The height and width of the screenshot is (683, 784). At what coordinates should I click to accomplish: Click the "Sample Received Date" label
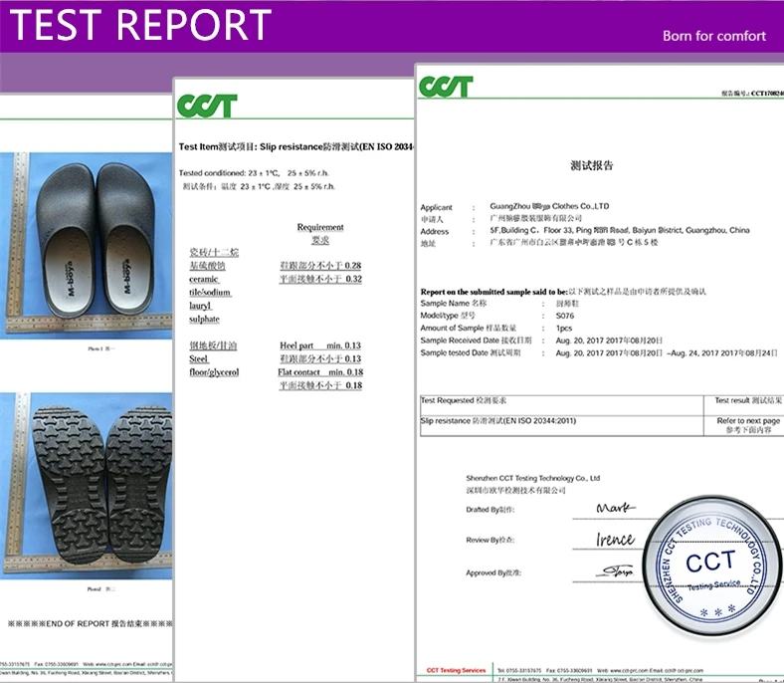coord(476,341)
